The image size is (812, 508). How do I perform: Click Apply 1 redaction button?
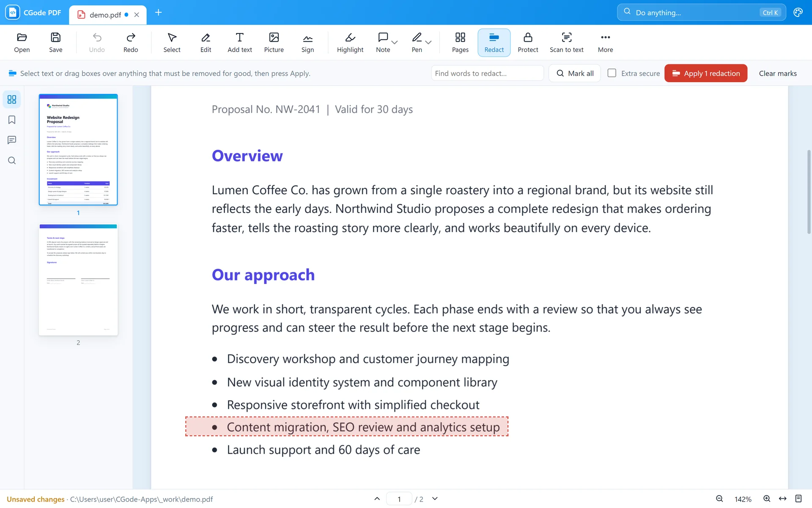(x=706, y=73)
